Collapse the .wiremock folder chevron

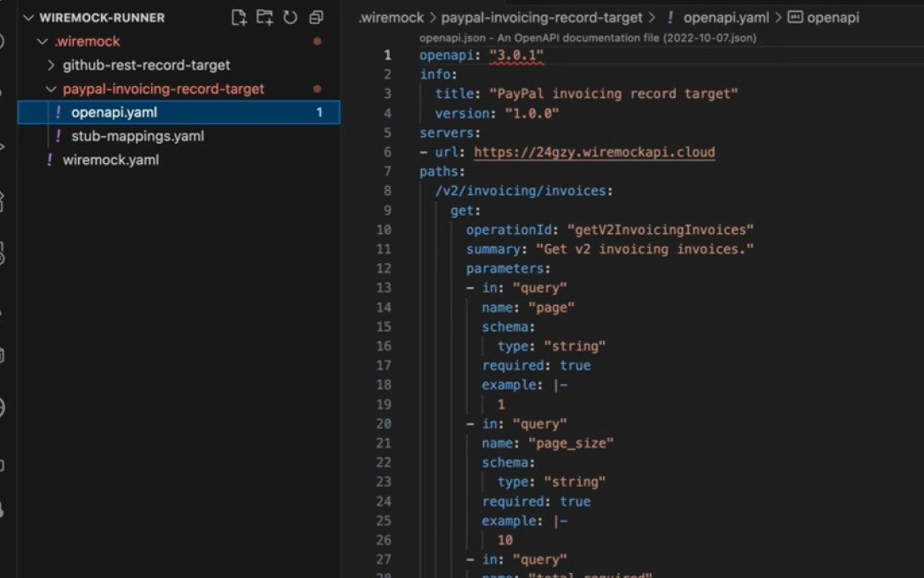[42, 42]
